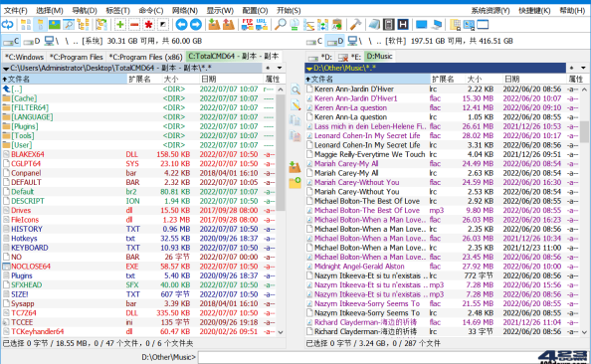Viewport: 591px width, 364px height.
Task: Click new folder icon between panels
Action: [x=295, y=182]
